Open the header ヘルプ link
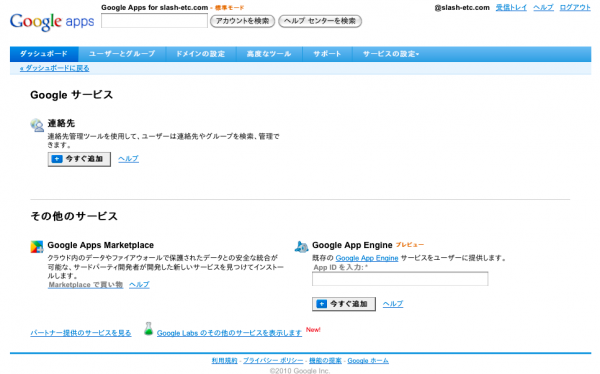Image resolution: width=600 pixels, height=374 pixels. (x=543, y=7)
